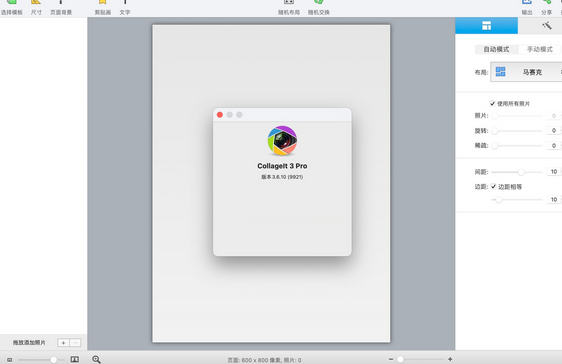Click the 尺寸 size tool
This screenshot has width=562, height=364.
(36, 8)
